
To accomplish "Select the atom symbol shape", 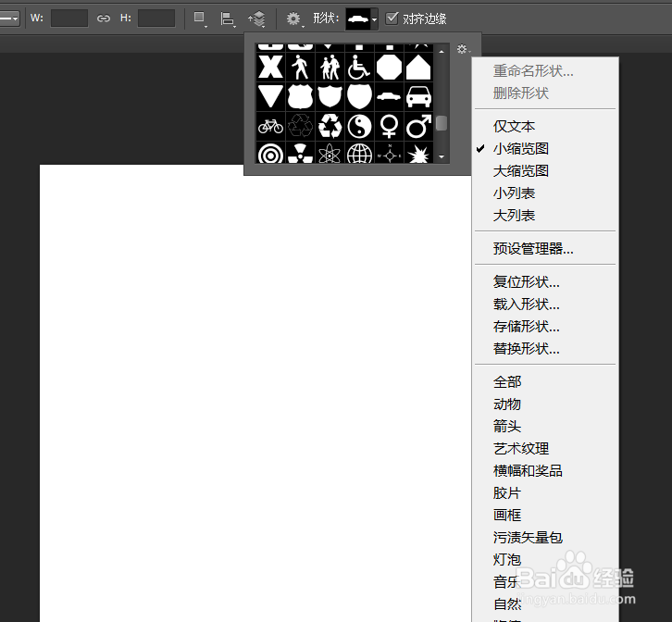I will (330, 153).
